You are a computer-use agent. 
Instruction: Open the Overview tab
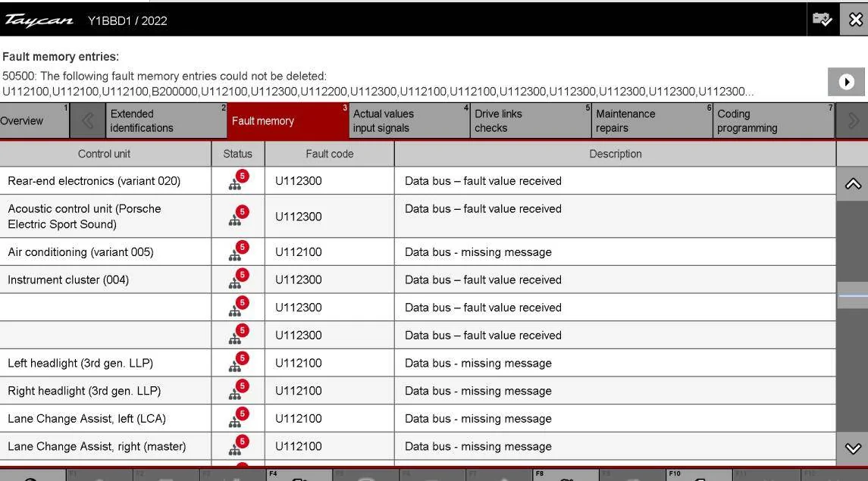click(34, 120)
